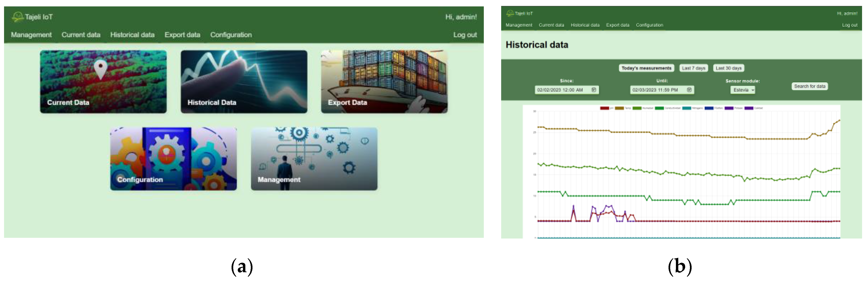
Task: Click the Tajeli IoT leaf logo on dashboard
Action: pos(18,16)
